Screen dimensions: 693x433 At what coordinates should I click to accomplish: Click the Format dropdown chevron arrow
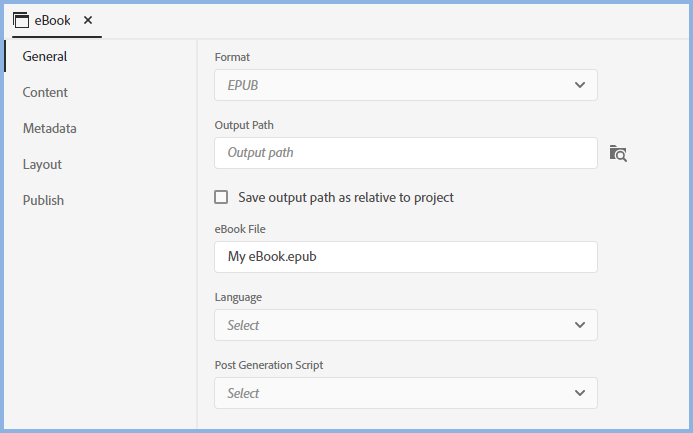pos(580,85)
